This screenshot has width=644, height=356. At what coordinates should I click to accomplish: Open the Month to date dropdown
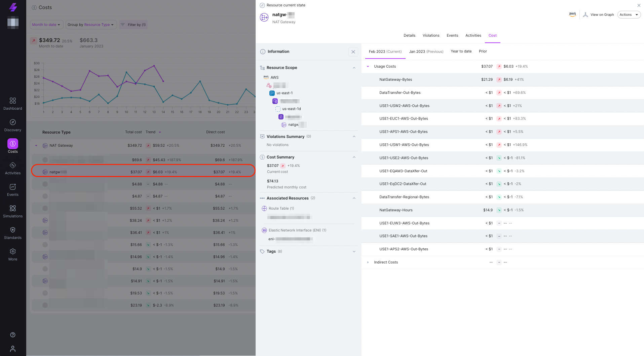pos(46,24)
